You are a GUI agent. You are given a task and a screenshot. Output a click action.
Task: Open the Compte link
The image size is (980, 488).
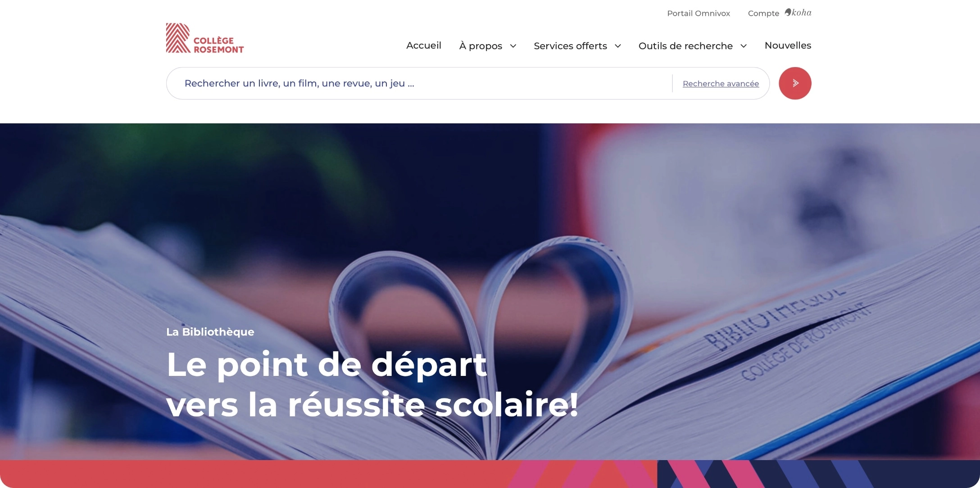pyautogui.click(x=763, y=14)
